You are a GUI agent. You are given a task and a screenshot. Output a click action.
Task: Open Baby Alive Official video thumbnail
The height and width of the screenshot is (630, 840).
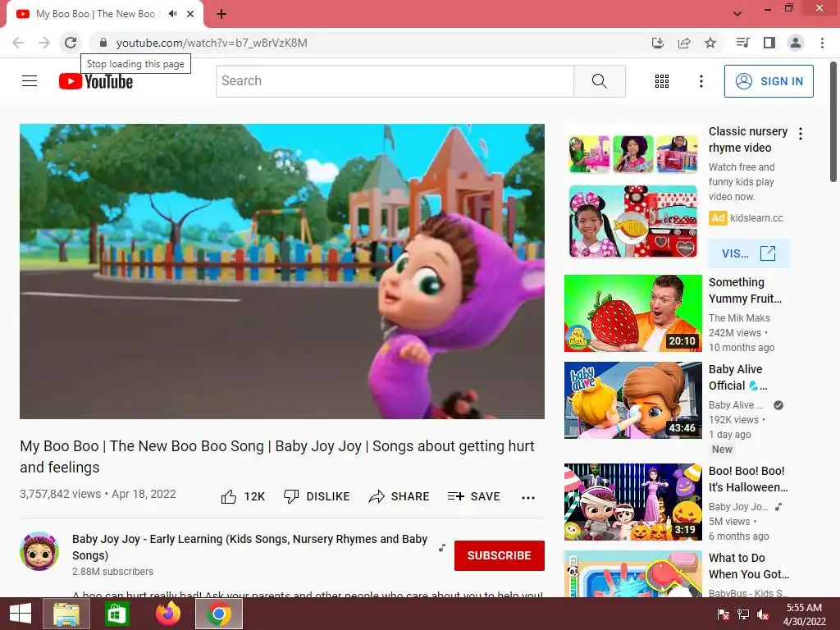[x=632, y=400]
